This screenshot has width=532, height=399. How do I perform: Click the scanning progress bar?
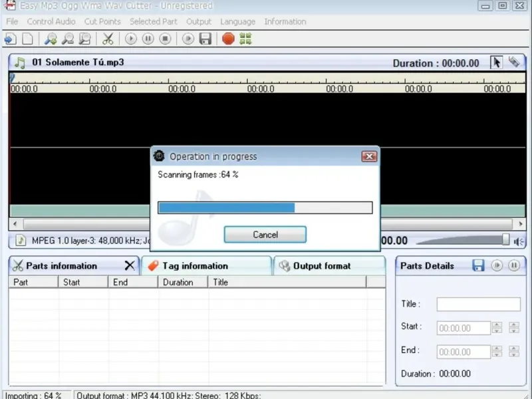(x=265, y=207)
